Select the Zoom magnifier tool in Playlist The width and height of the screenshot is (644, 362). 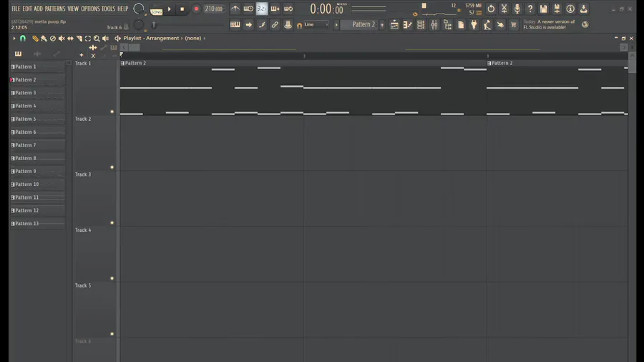[x=97, y=38]
